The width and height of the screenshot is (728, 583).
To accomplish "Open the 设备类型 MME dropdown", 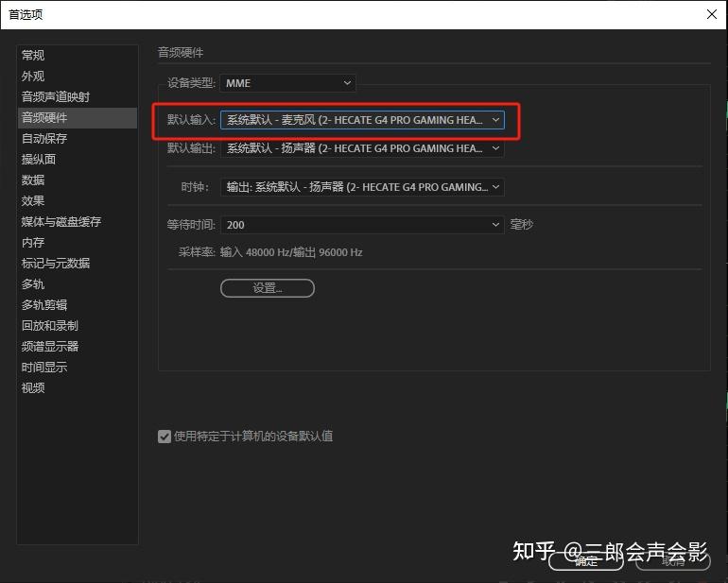I will (287, 83).
